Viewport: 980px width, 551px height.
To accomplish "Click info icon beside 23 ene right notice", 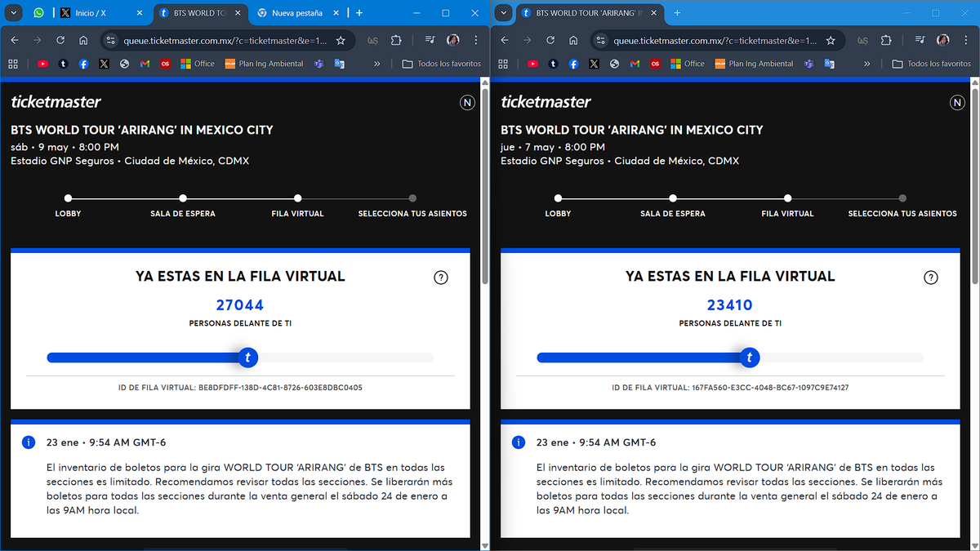I will (x=518, y=442).
